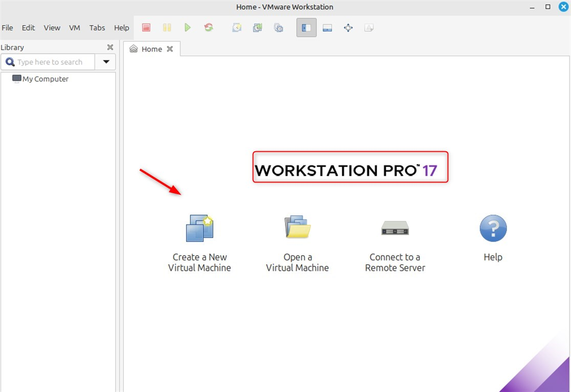Toggle the library sidebar view button
571x392 pixels.
pos(306,28)
